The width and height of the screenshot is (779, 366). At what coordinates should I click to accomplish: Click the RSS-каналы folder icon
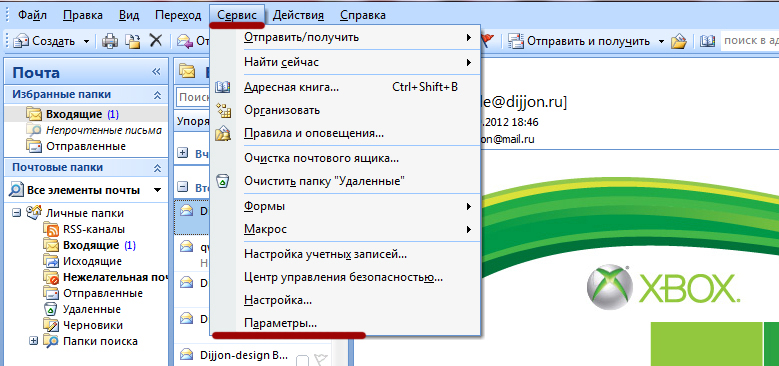51,229
